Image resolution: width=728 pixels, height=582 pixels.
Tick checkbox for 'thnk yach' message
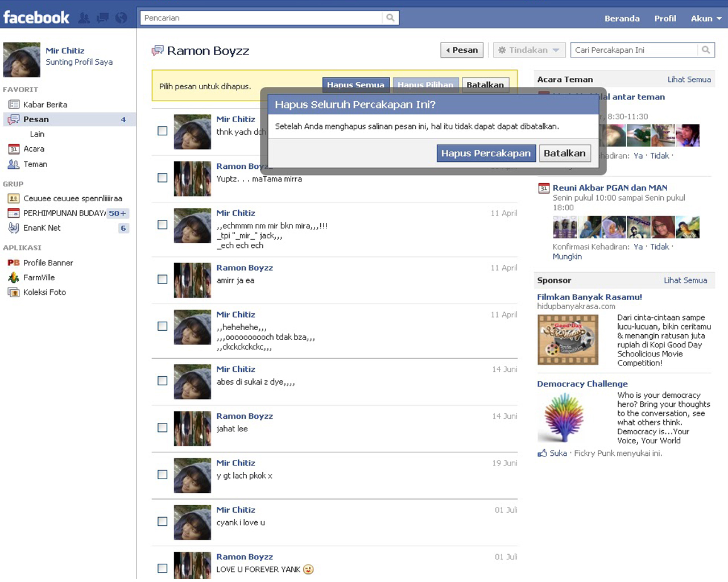click(163, 131)
